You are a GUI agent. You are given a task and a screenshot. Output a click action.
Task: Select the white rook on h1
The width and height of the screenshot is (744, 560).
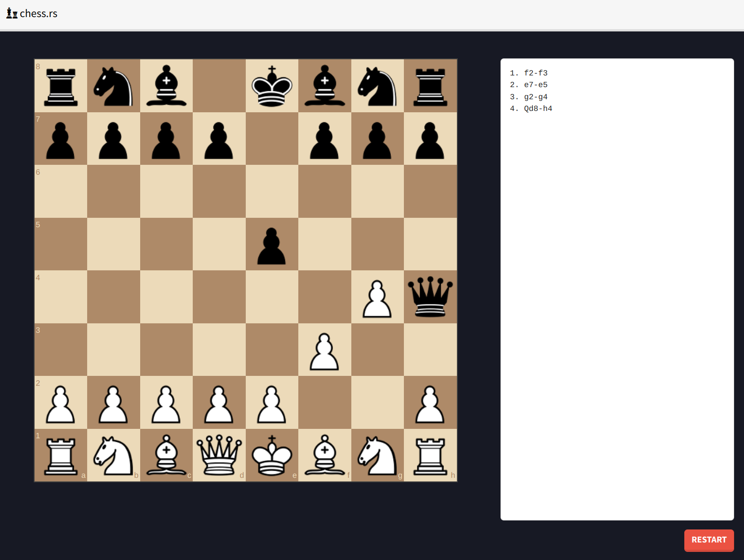[x=430, y=455]
